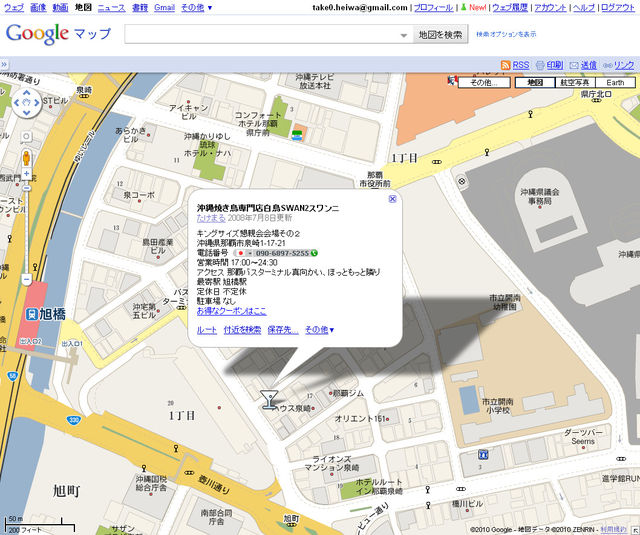Screen dimensions: 640x535
Task: Expand the left panel chevron
Action: (x=4, y=64)
